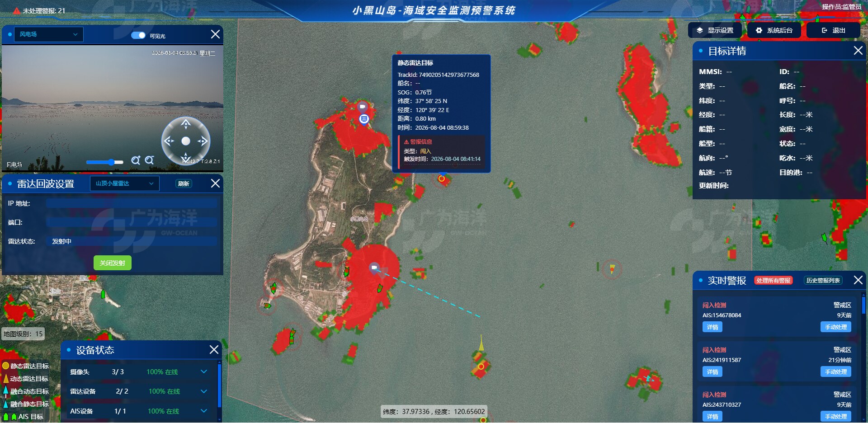Click 手动处理 for AIS:241911587 alarm
Screen dimensions: 868x423
836,372
